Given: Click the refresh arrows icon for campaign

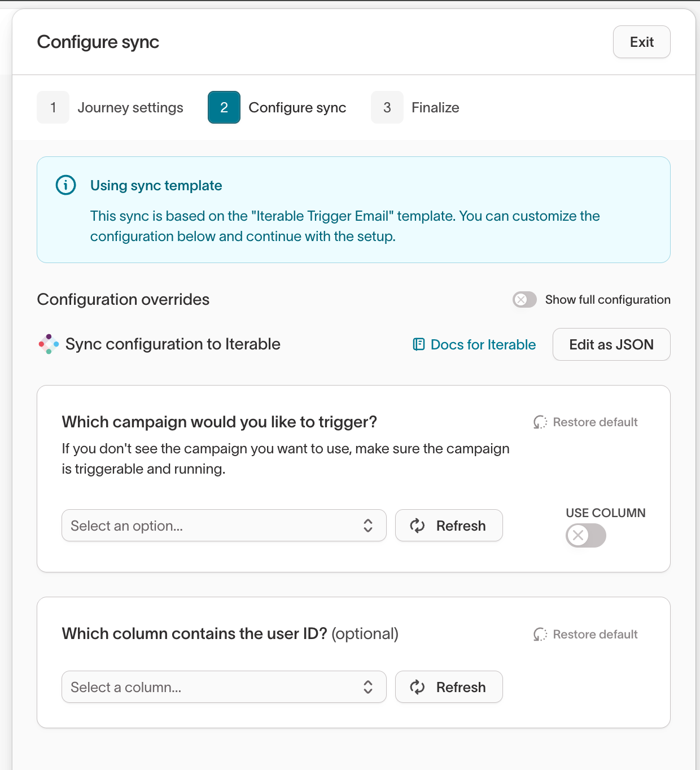Looking at the screenshot, I should [x=417, y=526].
